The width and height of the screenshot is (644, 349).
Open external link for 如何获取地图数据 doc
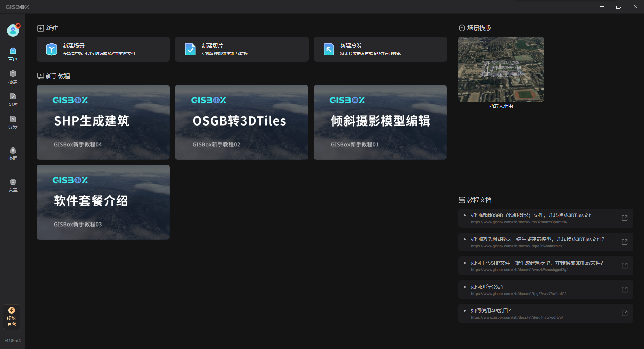click(x=625, y=242)
